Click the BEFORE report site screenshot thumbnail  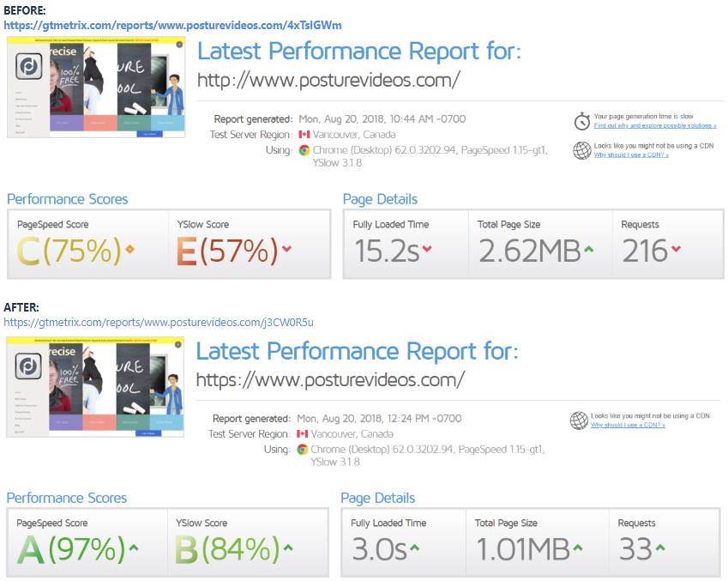[x=96, y=88]
